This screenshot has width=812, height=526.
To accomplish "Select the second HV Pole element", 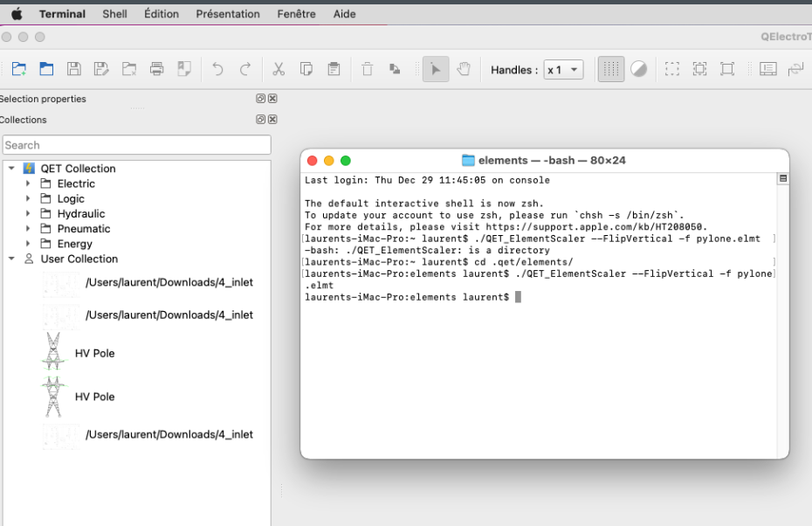I will 95,397.
